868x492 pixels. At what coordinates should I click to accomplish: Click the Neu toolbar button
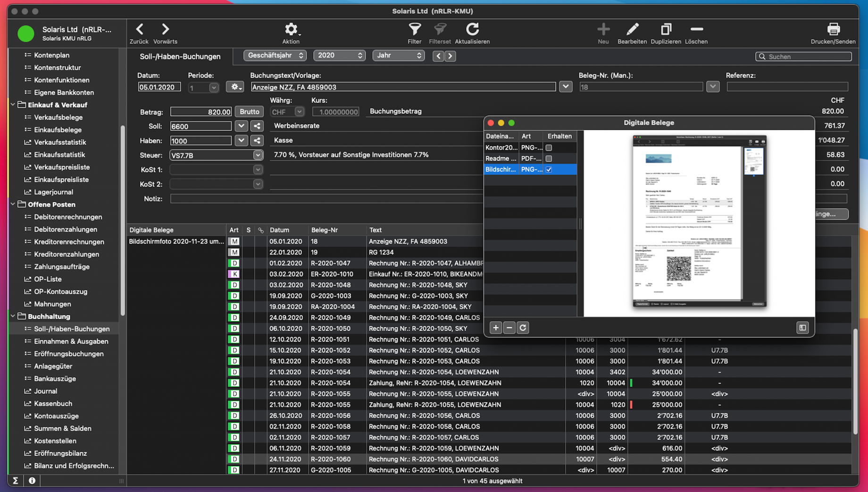coord(603,30)
